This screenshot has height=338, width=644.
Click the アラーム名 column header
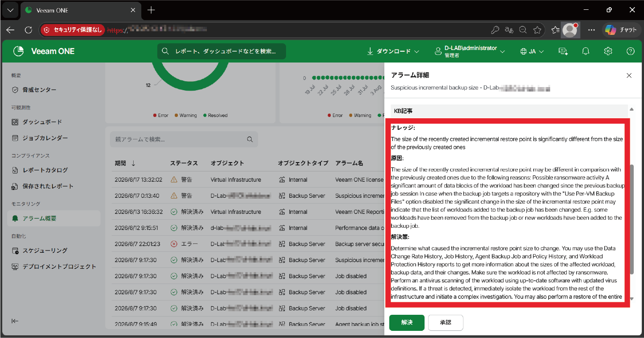click(x=349, y=163)
